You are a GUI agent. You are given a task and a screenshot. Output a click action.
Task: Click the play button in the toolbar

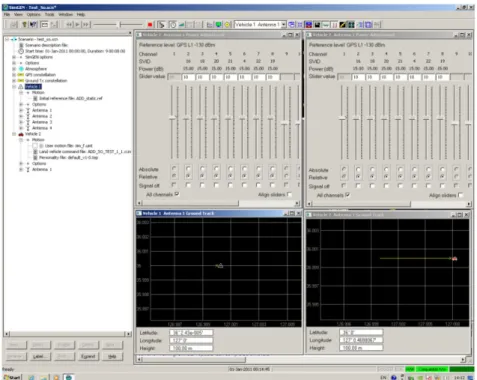pos(77,25)
